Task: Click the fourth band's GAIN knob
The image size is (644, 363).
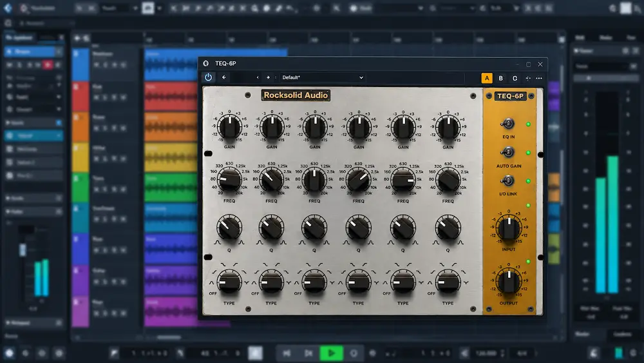Action: [359, 126]
